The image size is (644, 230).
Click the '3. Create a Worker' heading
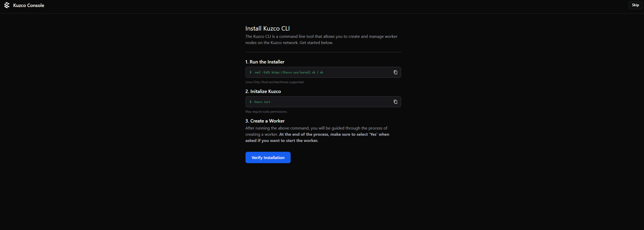[x=265, y=121]
